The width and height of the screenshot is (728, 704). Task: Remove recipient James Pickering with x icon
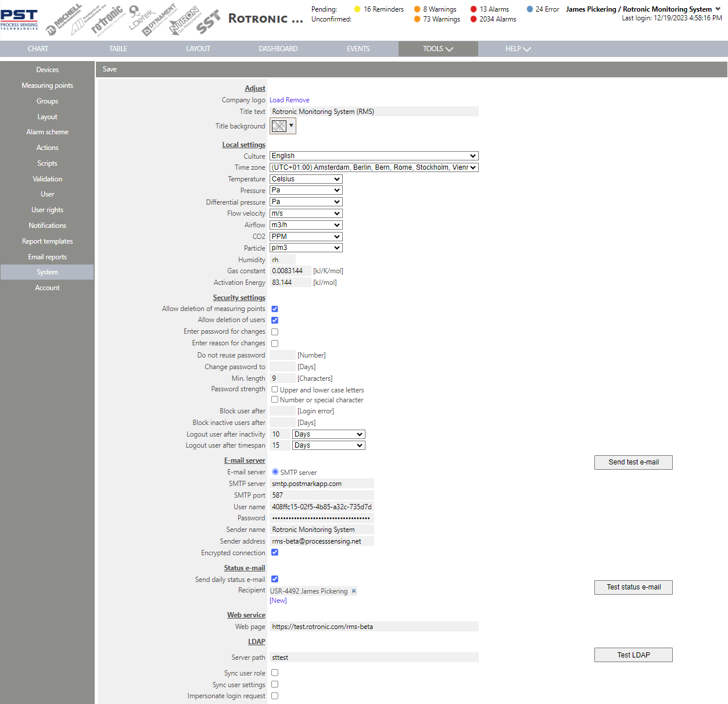coord(353,591)
